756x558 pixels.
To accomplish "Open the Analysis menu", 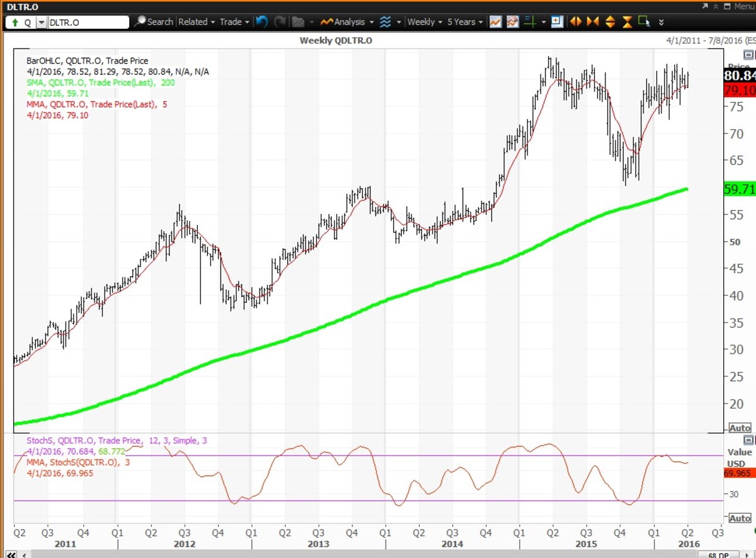I will tap(347, 21).
